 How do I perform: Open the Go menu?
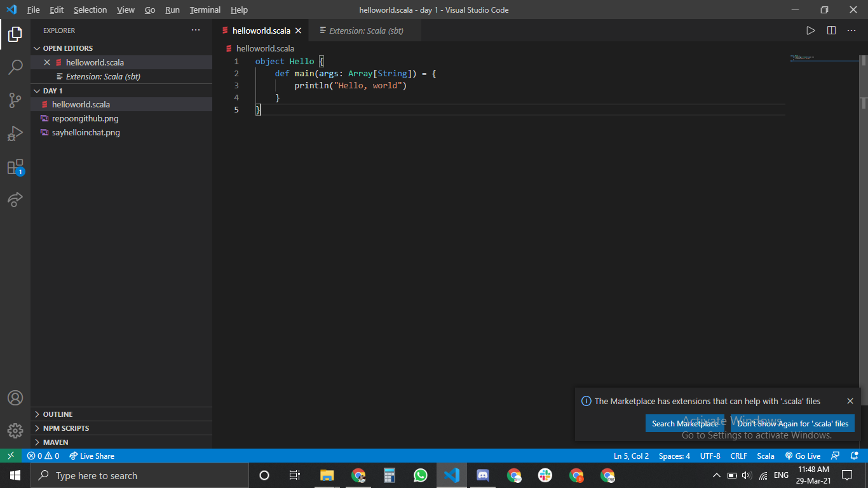pyautogui.click(x=150, y=10)
